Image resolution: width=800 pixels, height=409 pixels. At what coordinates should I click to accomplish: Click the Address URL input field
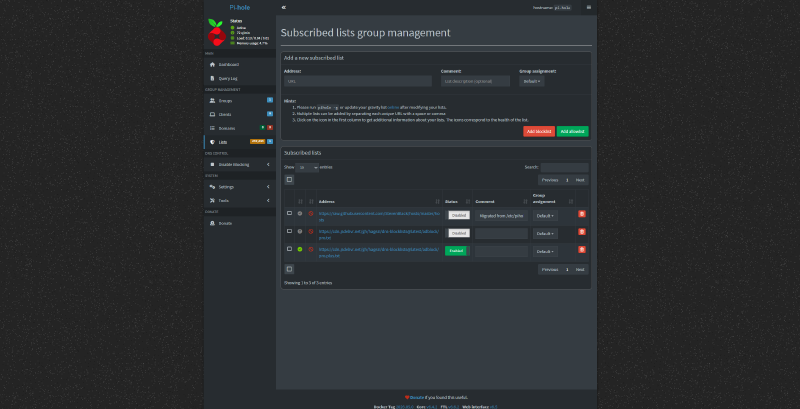coord(358,81)
